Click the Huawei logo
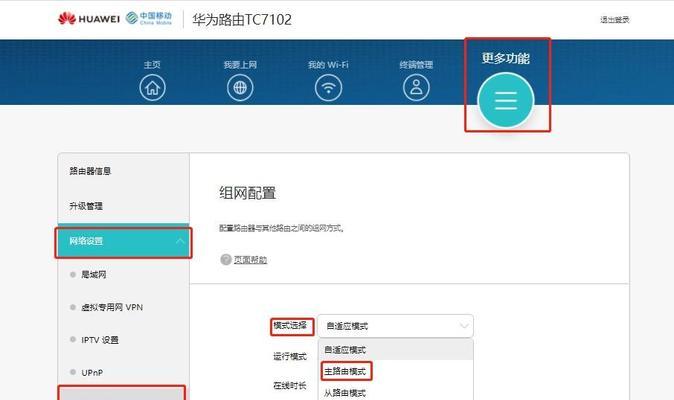Viewport: 674px width, 400px height. (x=89, y=18)
